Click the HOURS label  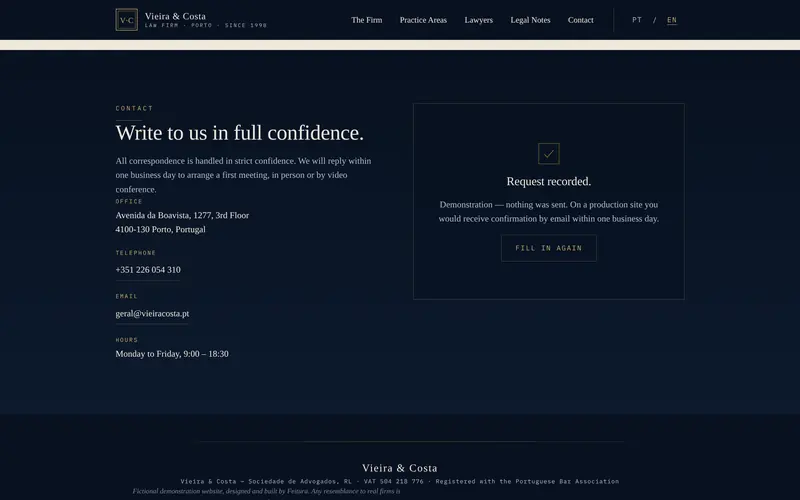[127, 340]
